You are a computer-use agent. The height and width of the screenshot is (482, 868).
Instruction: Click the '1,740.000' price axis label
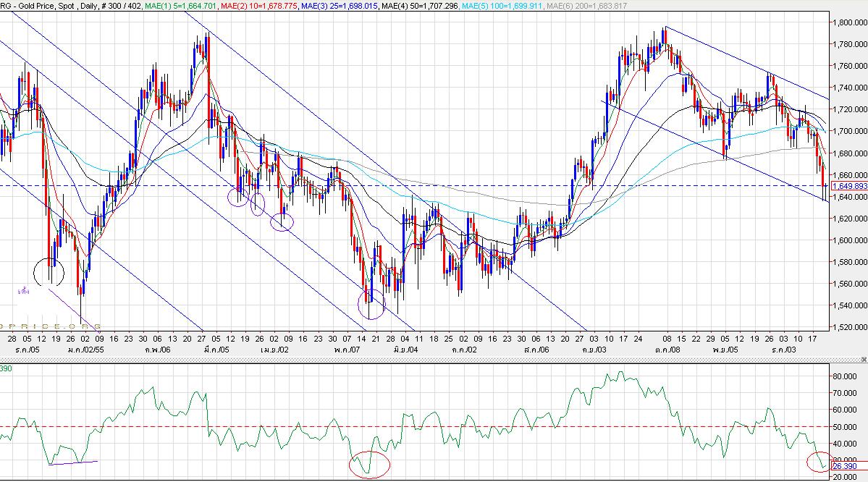[x=850, y=88]
